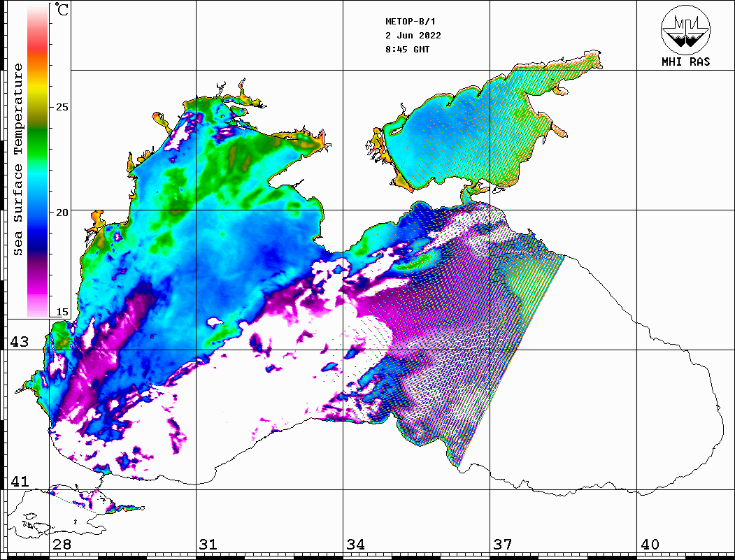
Task: Click latitude label 41
Action: pyautogui.click(x=20, y=482)
